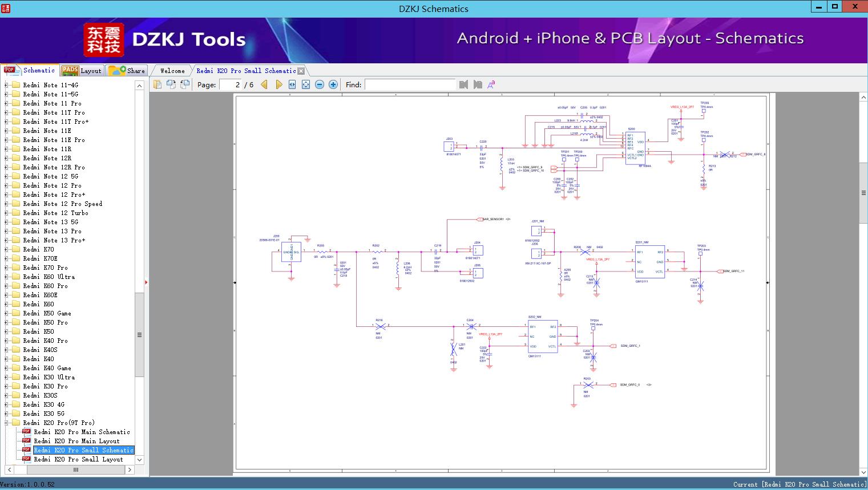Close the Redmi K20 Pro Small Schematic tab
868x490 pixels.
tap(301, 71)
